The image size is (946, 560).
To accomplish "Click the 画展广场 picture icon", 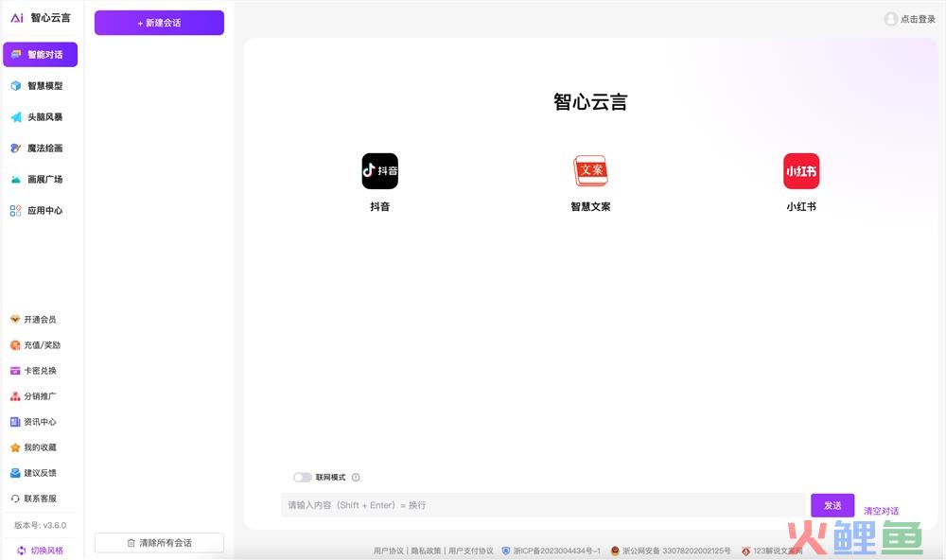I will click(x=16, y=179).
